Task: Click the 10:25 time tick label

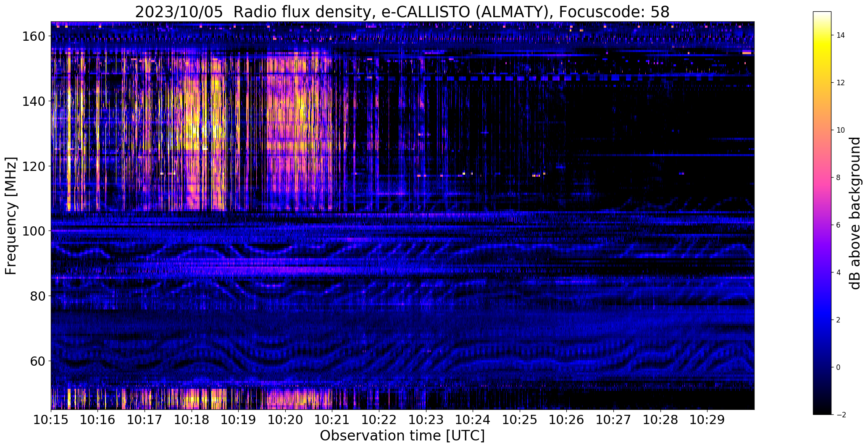Action: coord(520,420)
